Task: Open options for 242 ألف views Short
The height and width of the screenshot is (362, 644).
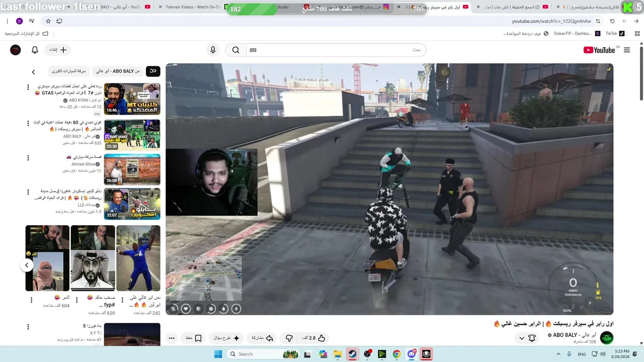Action: pyautogui.click(x=122, y=300)
